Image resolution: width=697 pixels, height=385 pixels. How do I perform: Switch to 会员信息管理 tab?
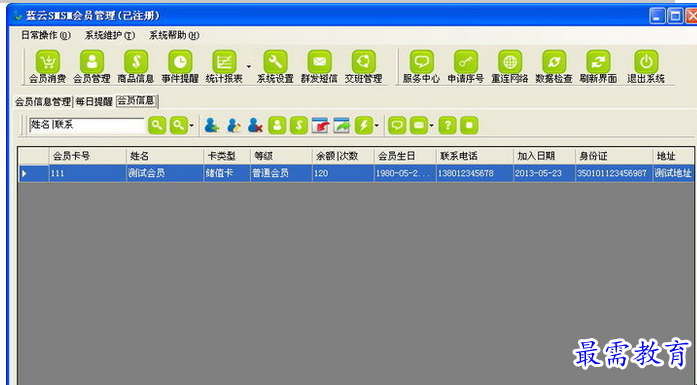[x=43, y=101]
